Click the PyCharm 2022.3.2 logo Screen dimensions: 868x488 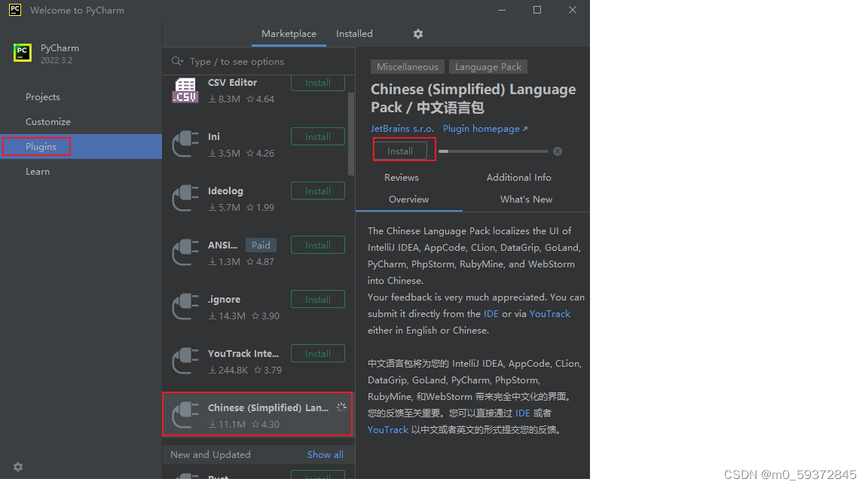coord(23,53)
